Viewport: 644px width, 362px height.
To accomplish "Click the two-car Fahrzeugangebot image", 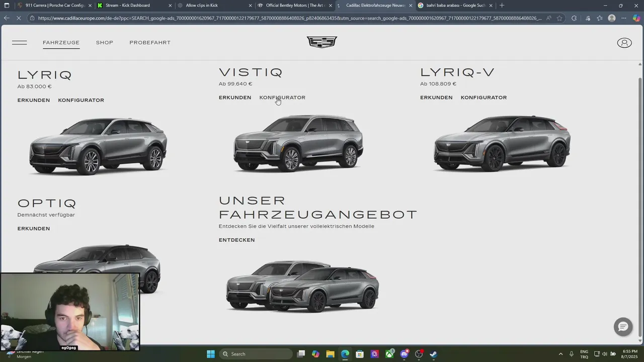I will pos(302,287).
